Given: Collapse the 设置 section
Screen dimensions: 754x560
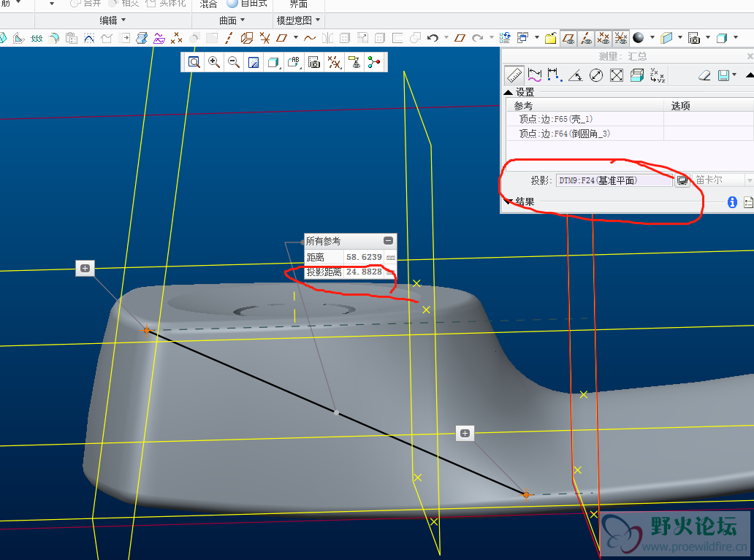Looking at the screenshot, I should [509, 92].
